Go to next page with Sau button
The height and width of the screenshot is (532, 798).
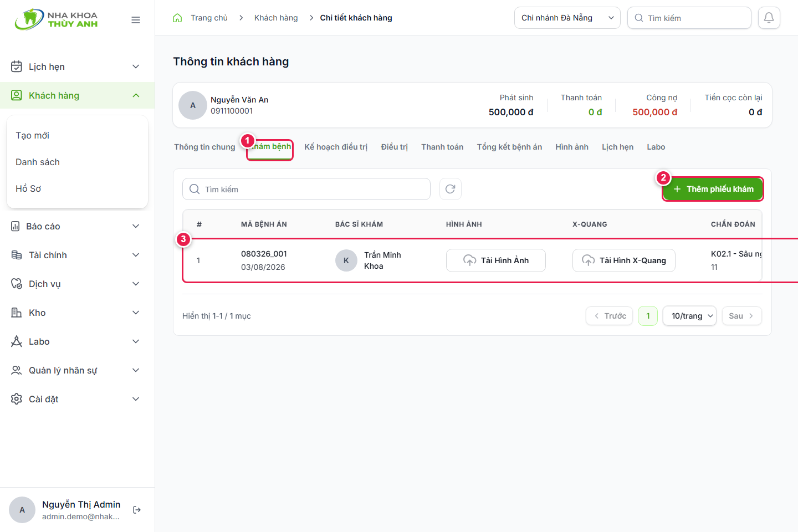click(x=742, y=316)
